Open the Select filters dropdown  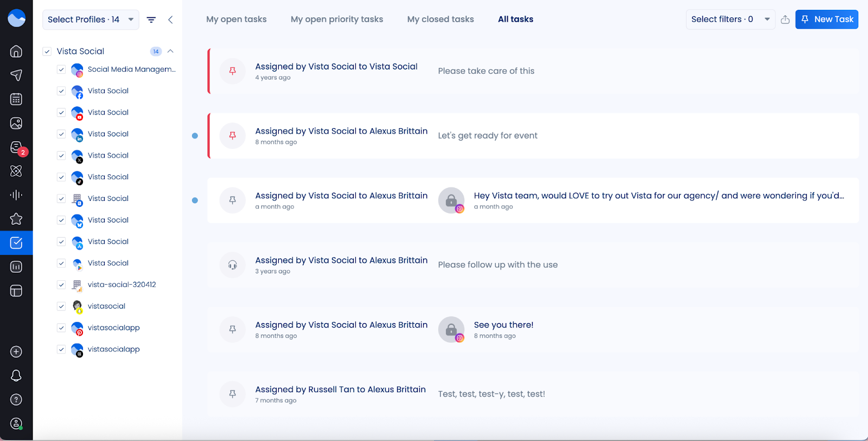[730, 20]
